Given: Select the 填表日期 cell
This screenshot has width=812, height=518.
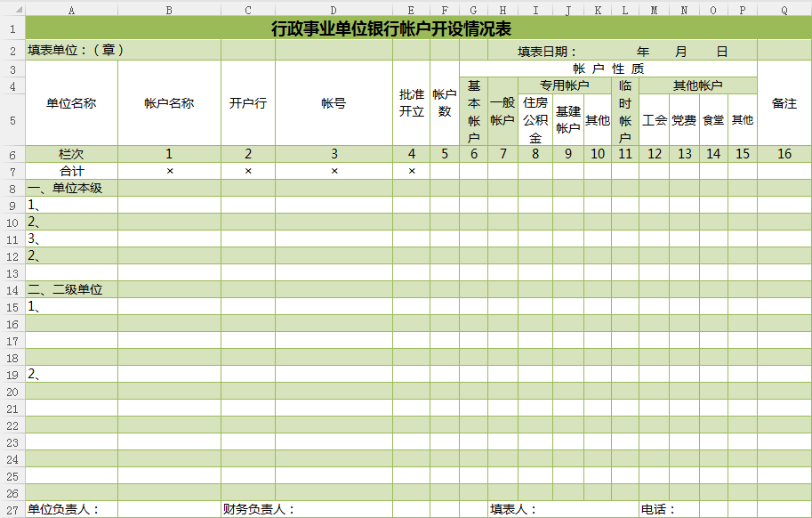Looking at the screenshot, I should 547,52.
